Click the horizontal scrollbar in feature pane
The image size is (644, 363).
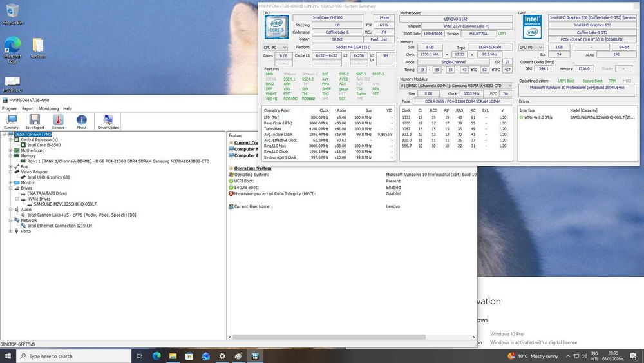point(329,337)
